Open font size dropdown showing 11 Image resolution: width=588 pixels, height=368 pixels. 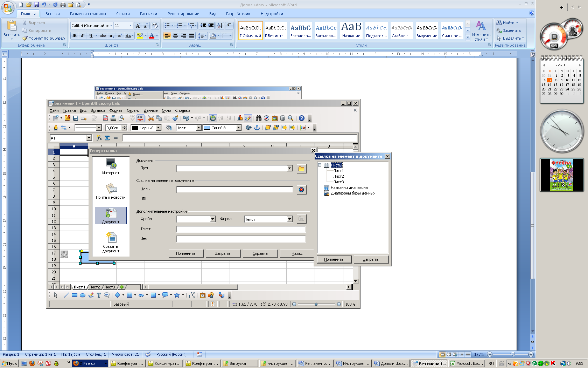pos(130,26)
